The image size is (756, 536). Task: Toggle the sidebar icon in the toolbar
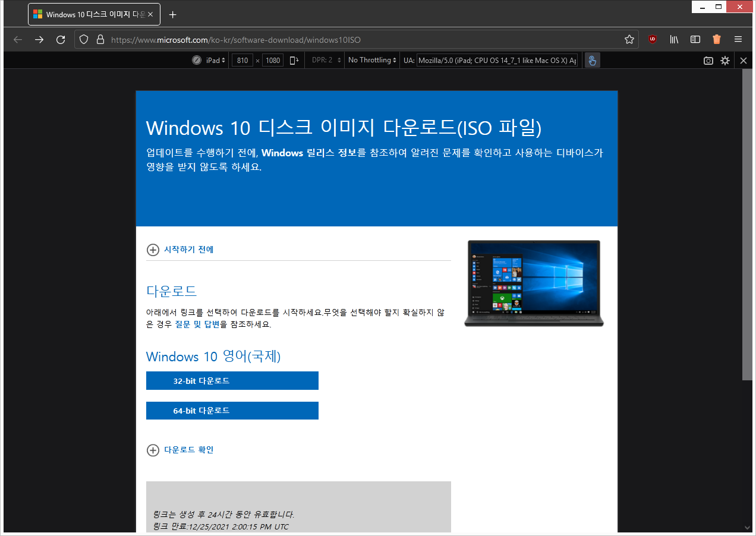tap(695, 40)
